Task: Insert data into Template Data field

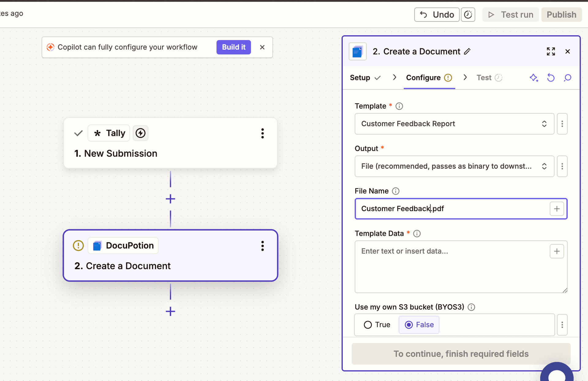Action: (556, 251)
